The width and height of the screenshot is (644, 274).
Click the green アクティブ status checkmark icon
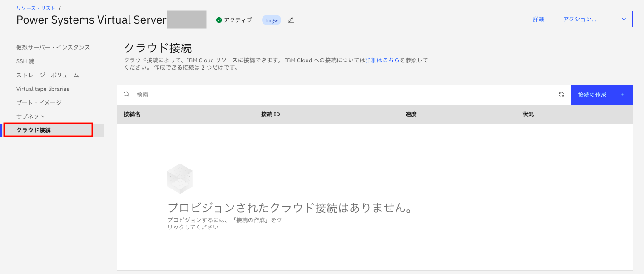click(x=219, y=20)
